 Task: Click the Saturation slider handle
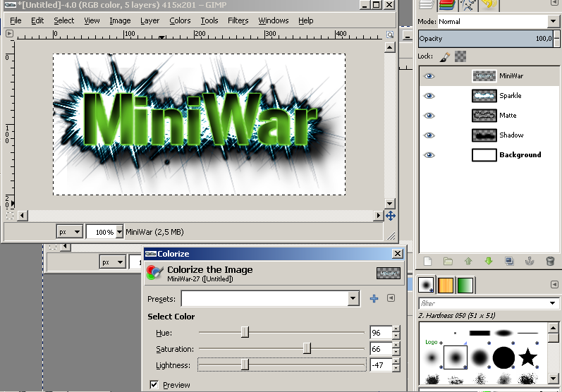tap(307, 348)
